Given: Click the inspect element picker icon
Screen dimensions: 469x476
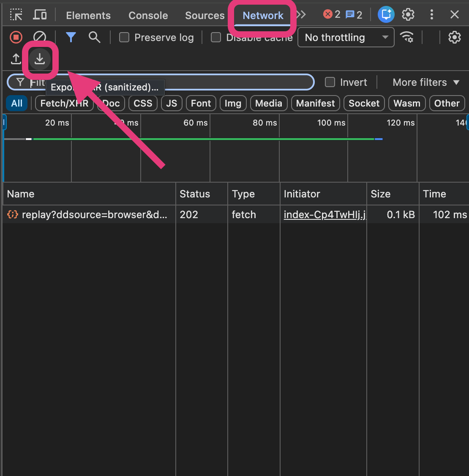Looking at the screenshot, I should 16,15.
